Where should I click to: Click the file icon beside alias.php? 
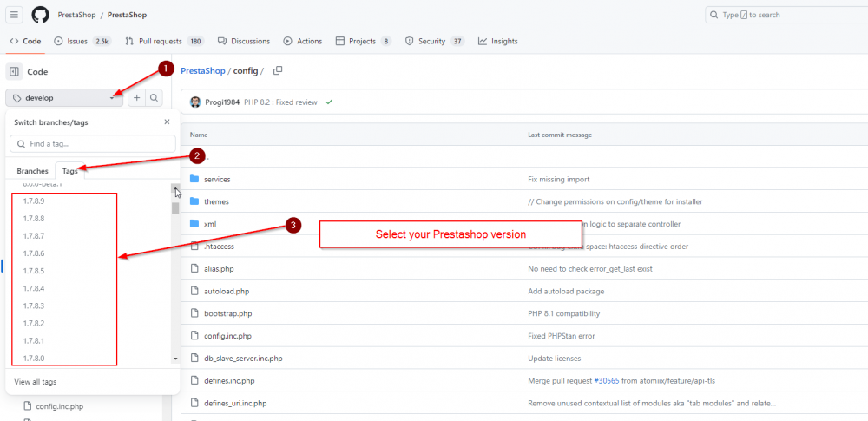194,268
